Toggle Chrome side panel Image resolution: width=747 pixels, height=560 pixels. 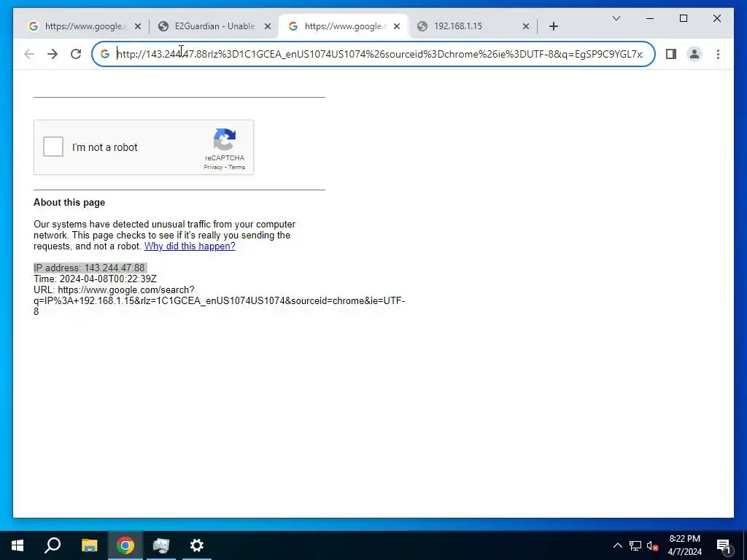click(671, 54)
